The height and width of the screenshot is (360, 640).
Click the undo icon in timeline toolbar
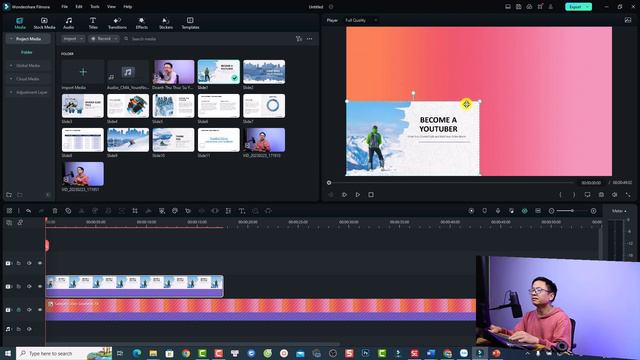(x=28, y=211)
